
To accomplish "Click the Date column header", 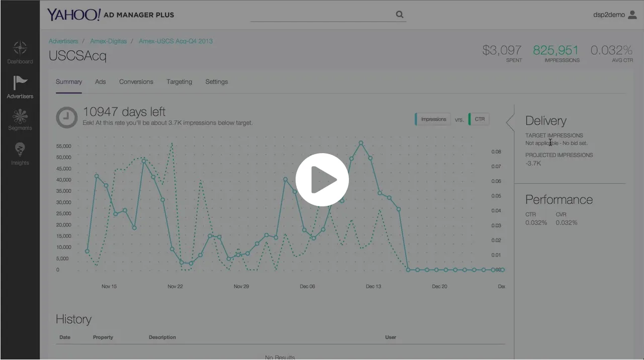I will (65, 337).
